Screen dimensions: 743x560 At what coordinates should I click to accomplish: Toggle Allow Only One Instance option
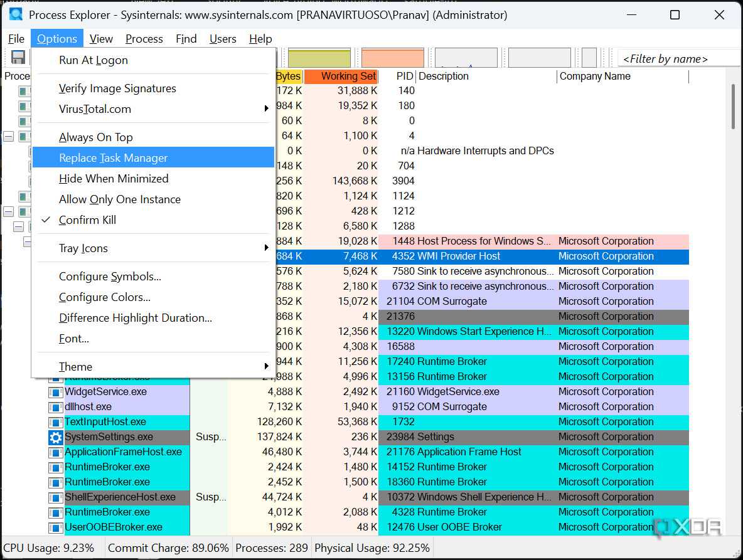click(153, 199)
